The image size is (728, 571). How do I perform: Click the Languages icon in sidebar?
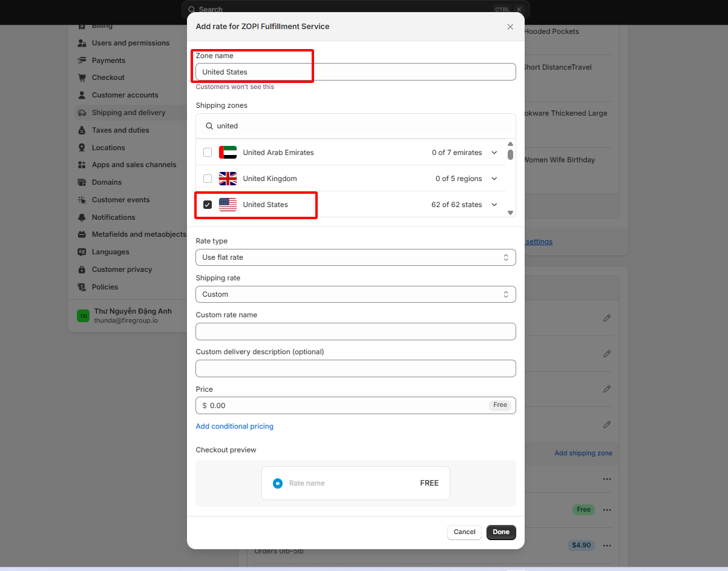pos(82,252)
